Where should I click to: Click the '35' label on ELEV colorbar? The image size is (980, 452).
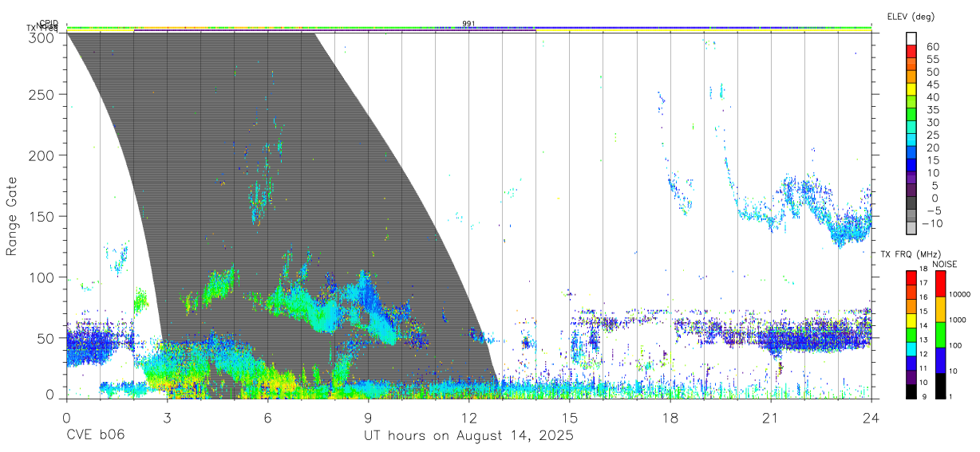[932, 110]
